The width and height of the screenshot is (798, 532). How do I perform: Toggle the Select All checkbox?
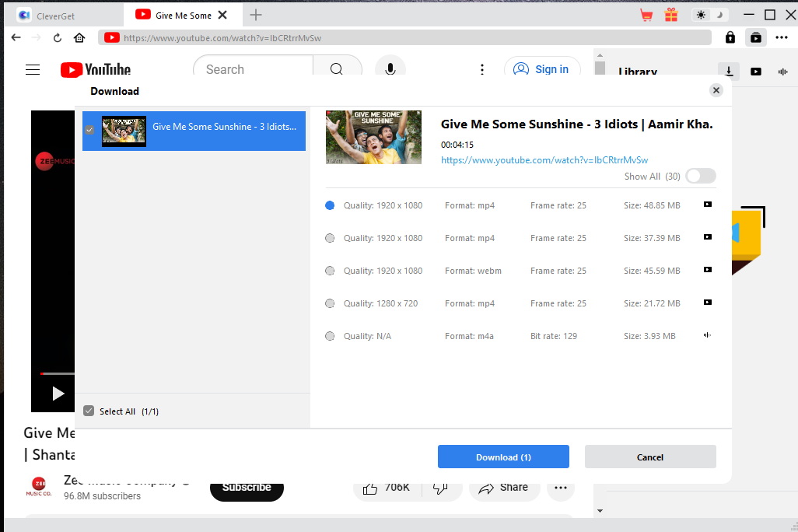(89, 411)
